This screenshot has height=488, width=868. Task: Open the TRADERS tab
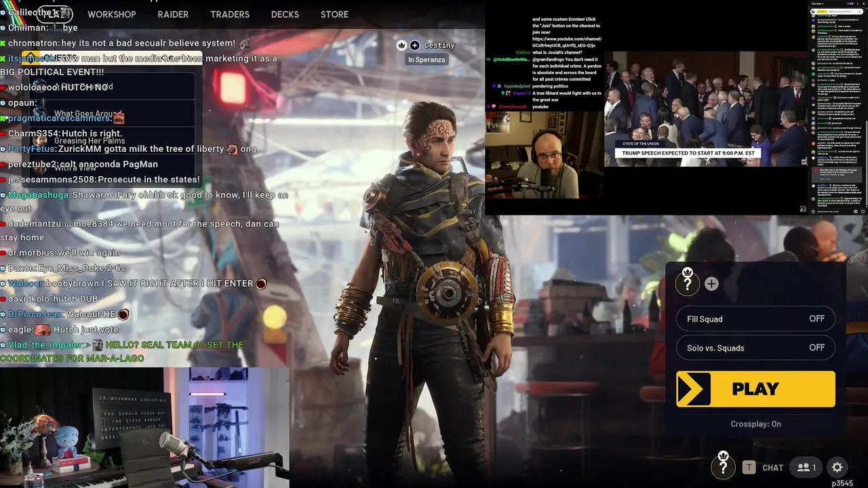click(x=230, y=14)
